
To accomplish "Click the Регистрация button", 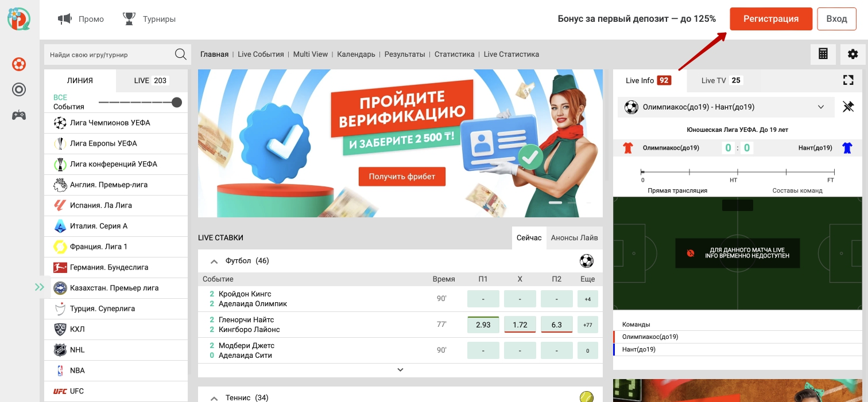I will 771,19.
